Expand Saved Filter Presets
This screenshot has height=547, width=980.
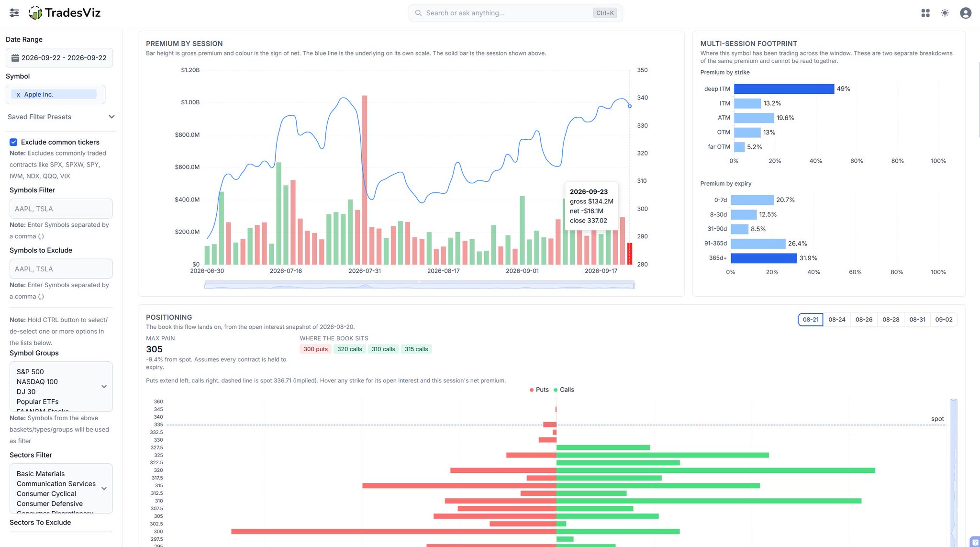61,117
